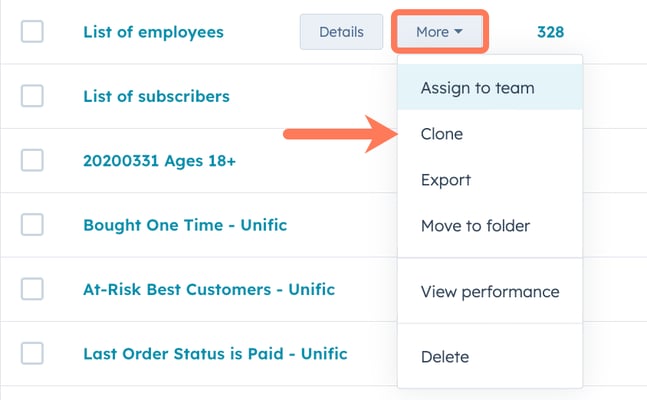Open At-Risk Best Customers - Unific list
This screenshot has width=647, height=400.
click(x=209, y=289)
